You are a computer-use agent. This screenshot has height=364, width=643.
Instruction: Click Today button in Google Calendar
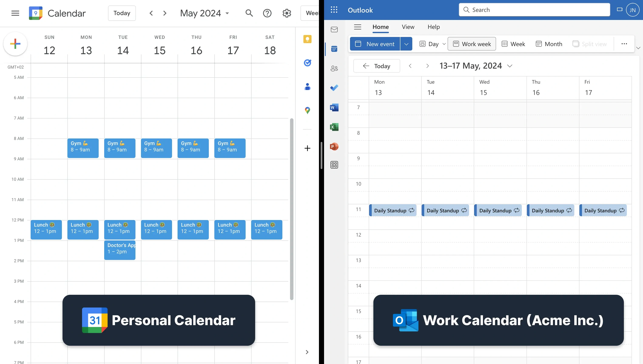pyautogui.click(x=121, y=13)
